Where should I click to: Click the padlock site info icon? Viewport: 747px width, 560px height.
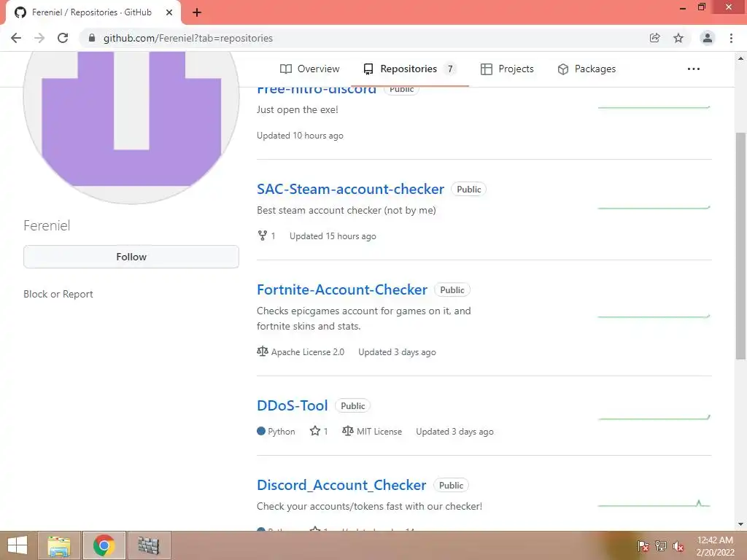point(92,38)
